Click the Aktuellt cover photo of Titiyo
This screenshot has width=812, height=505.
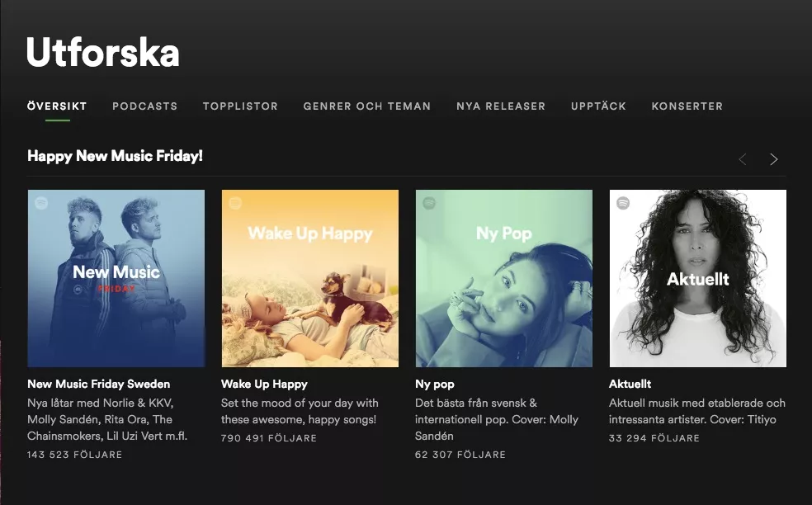click(x=697, y=278)
